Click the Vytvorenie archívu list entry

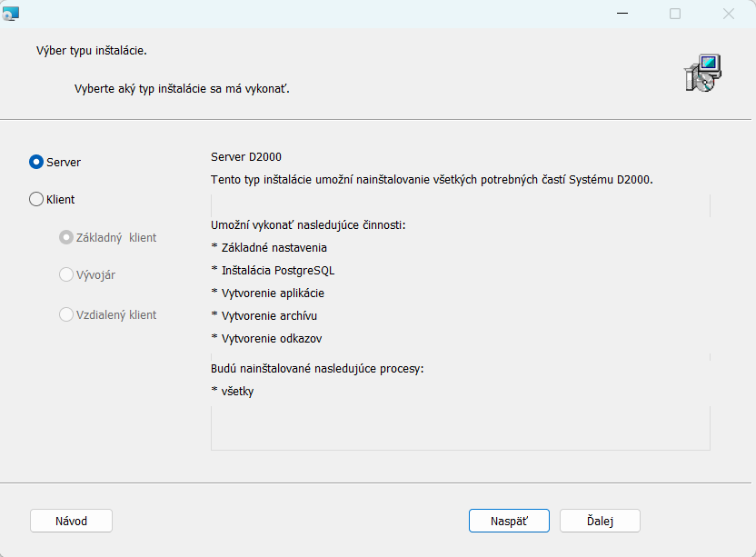coord(264,315)
